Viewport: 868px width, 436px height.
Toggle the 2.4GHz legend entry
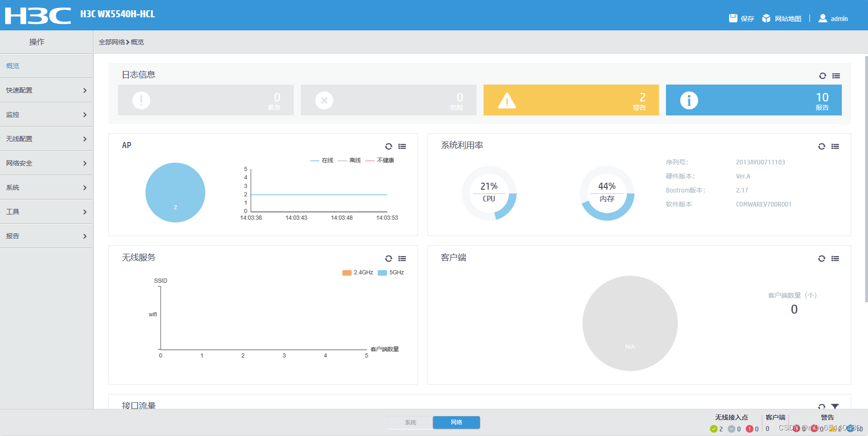coord(358,272)
